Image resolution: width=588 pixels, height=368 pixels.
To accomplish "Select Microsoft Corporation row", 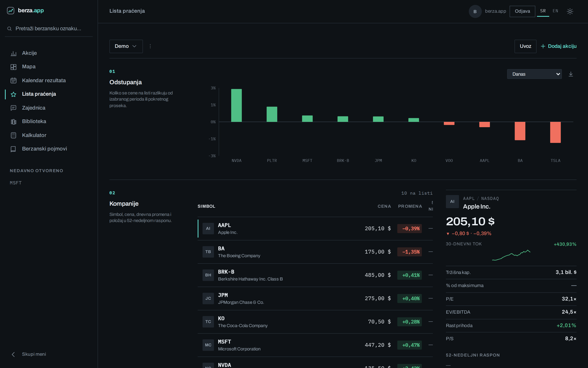I will coord(239,349).
